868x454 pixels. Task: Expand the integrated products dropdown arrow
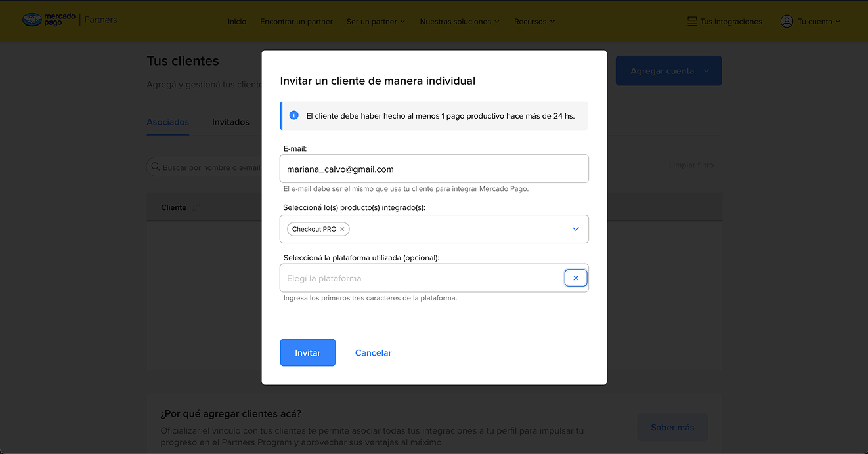coord(576,229)
